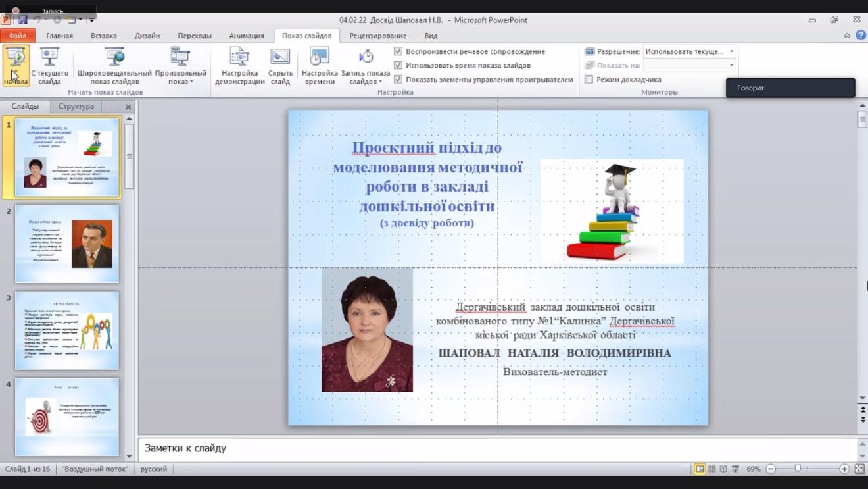Open the Файл menu button
868x489 pixels.
(x=18, y=36)
